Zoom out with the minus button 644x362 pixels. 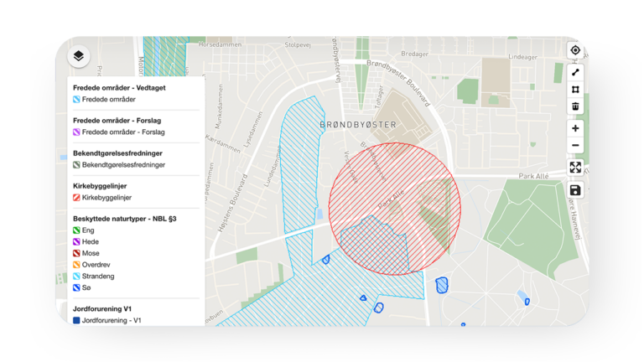pos(575,146)
